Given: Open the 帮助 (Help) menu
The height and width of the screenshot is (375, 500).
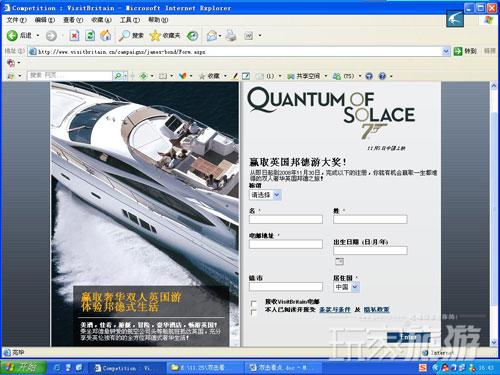Looking at the screenshot, I should tap(158, 20).
